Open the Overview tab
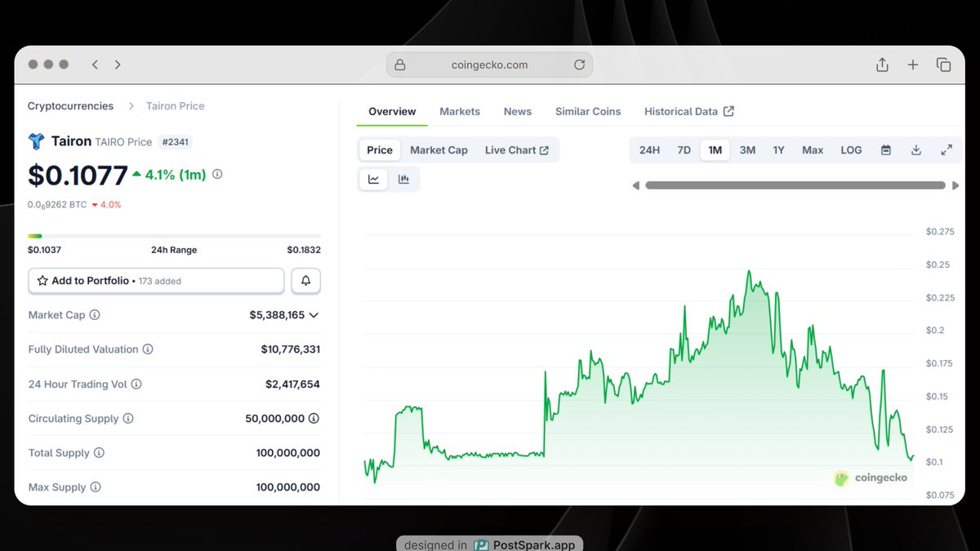Image resolution: width=980 pixels, height=551 pixels. (x=392, y=111)
